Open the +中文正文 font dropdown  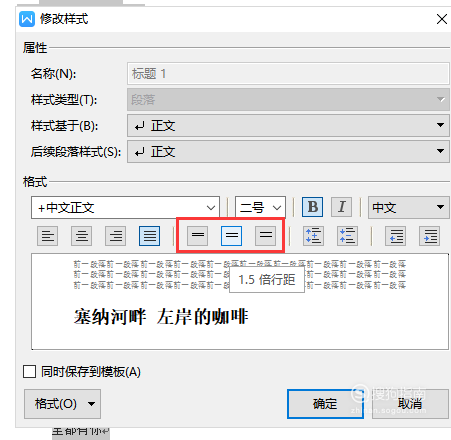[x=125, y=207]
